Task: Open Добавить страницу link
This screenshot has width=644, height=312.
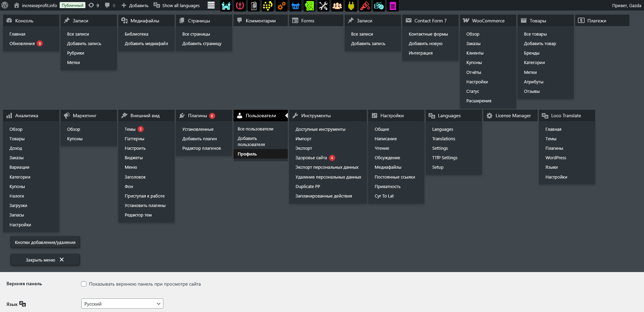Action: pos(202,43)
